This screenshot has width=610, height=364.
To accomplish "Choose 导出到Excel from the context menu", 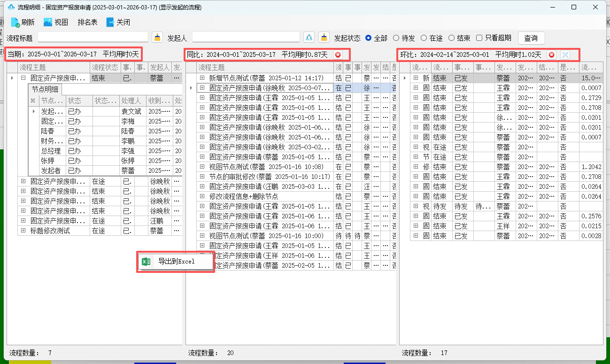I will 176,262.
